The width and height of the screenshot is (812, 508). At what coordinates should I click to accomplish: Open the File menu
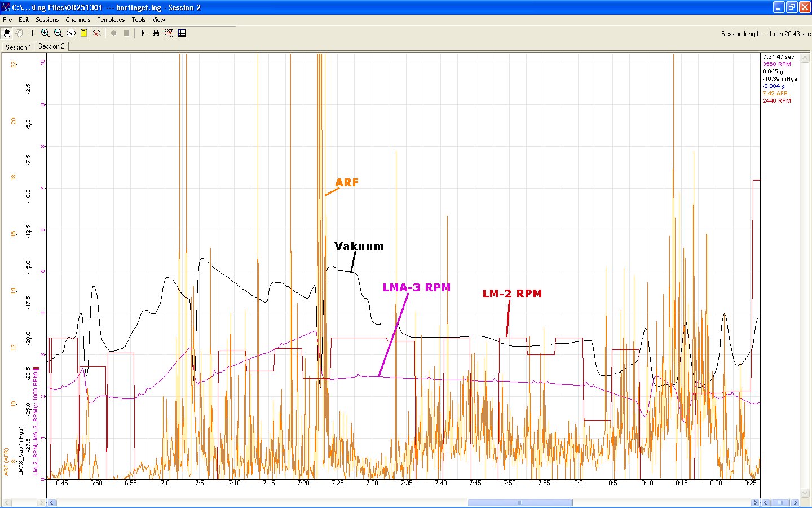click(7, 20)
